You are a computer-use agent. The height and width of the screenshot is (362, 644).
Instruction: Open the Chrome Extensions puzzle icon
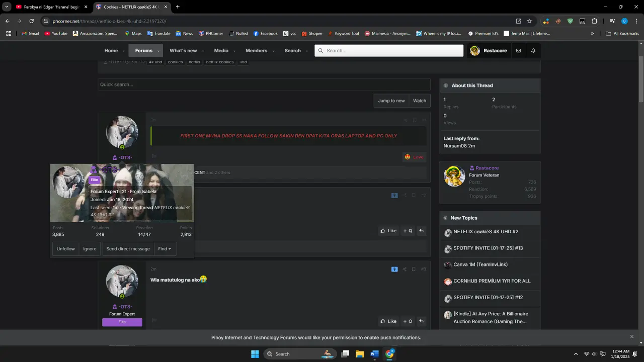(x=595, y=21)
